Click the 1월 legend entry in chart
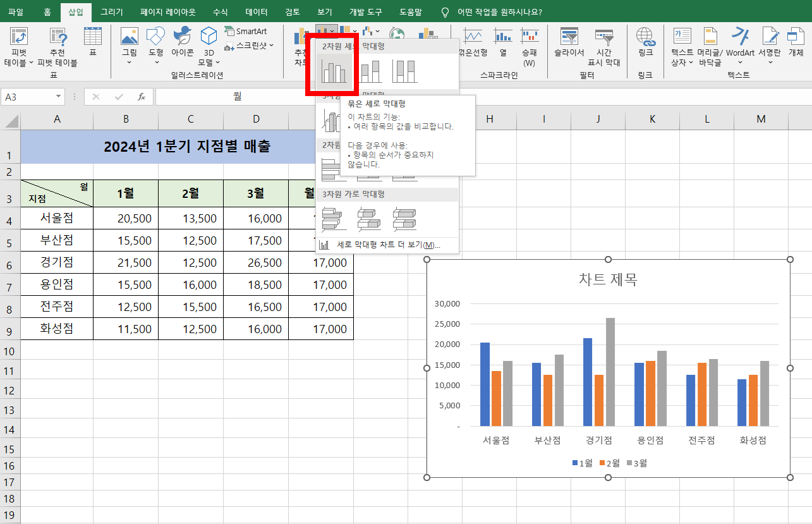The width and height of the screenshot is (812, 524). (x=582, y=463)
